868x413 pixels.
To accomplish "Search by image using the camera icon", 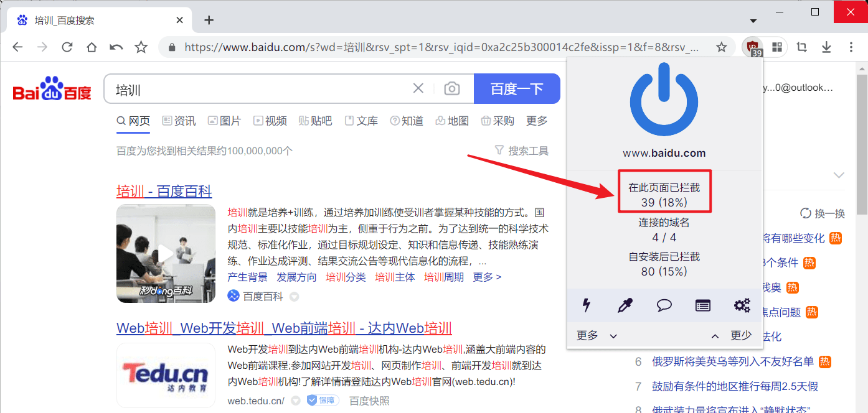I will click(x=452, y=88).
